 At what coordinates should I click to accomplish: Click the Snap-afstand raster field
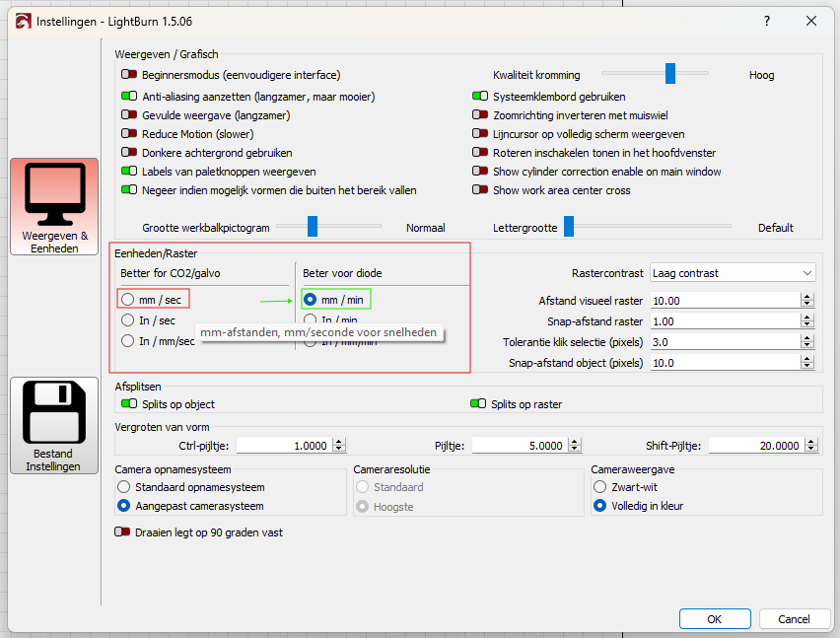click(x=726, y=321)
